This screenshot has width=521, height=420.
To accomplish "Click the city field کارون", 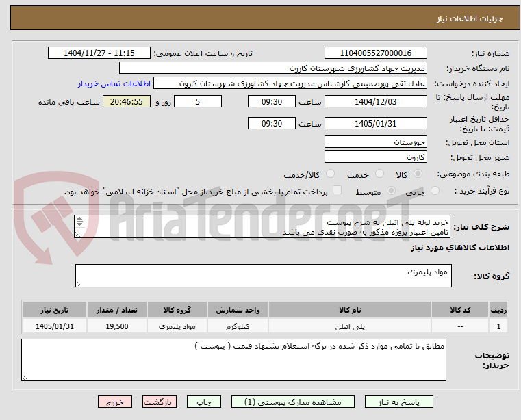I will (375, 157).
